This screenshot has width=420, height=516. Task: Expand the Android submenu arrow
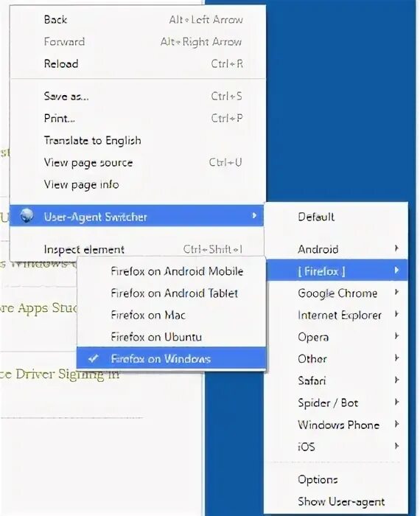click(396, 248)
